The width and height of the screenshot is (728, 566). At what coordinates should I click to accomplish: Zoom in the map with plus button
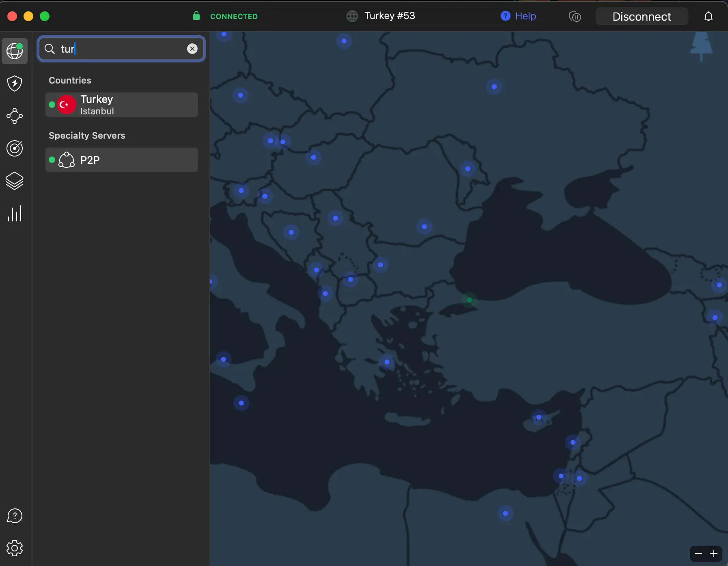(x=714, y=553)
